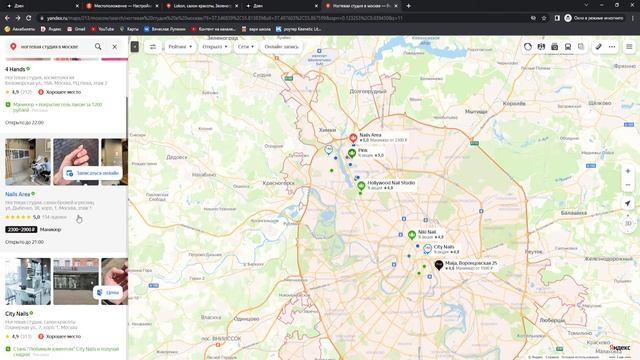Expand the Рейтинг filter dropdown

180,47
